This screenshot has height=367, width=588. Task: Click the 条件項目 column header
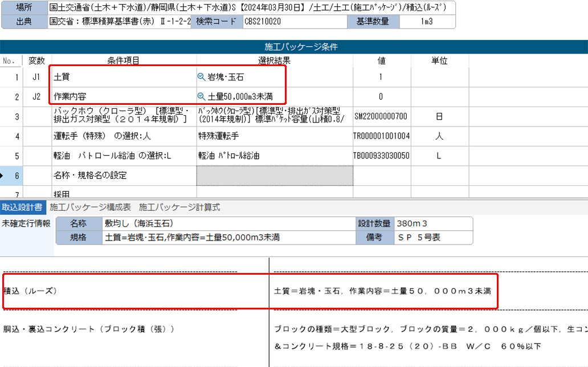[124, 60]
